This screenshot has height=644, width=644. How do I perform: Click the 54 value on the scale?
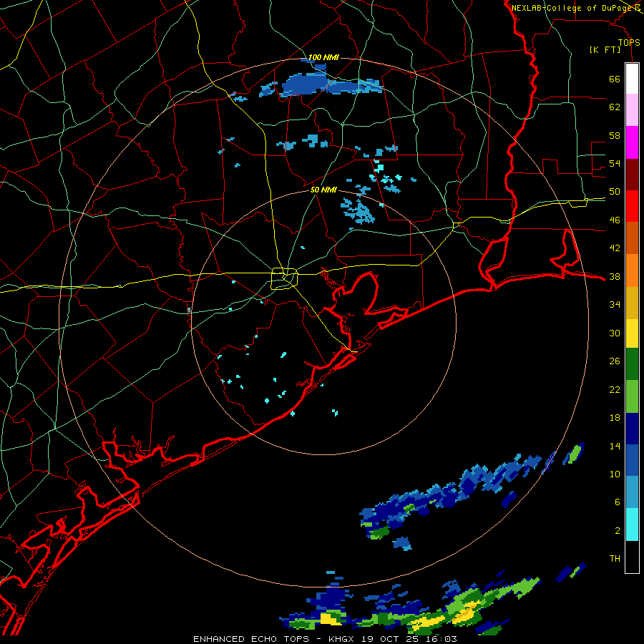tap(615, 163)
